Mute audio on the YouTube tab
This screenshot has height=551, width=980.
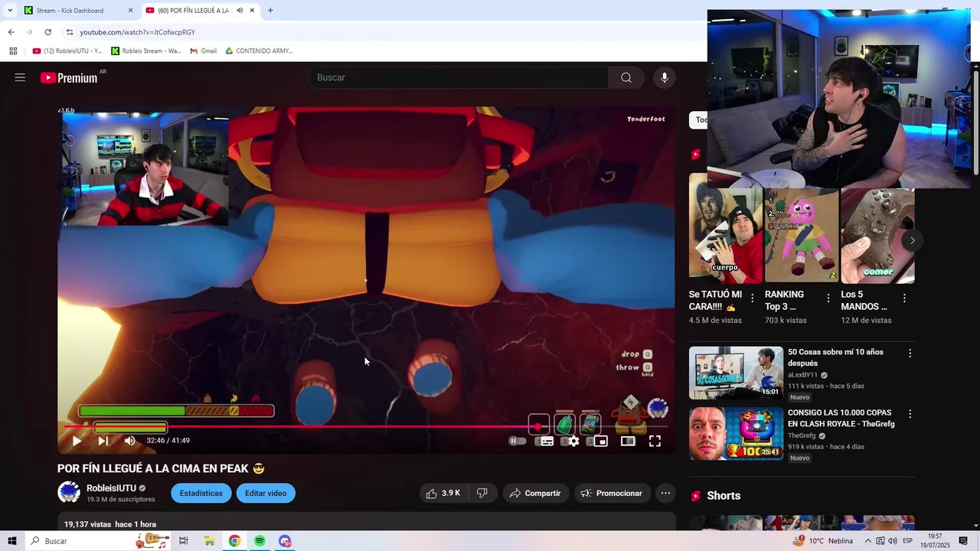pos(240,11)
